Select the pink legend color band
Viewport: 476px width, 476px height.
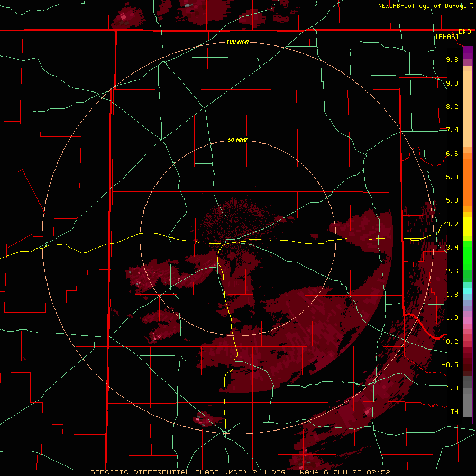[467, 321]
